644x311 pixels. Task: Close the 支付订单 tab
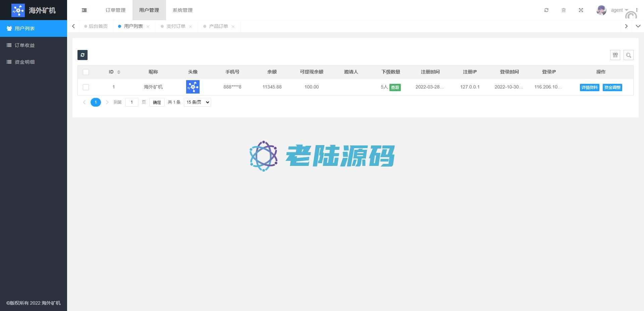(191, 26)
